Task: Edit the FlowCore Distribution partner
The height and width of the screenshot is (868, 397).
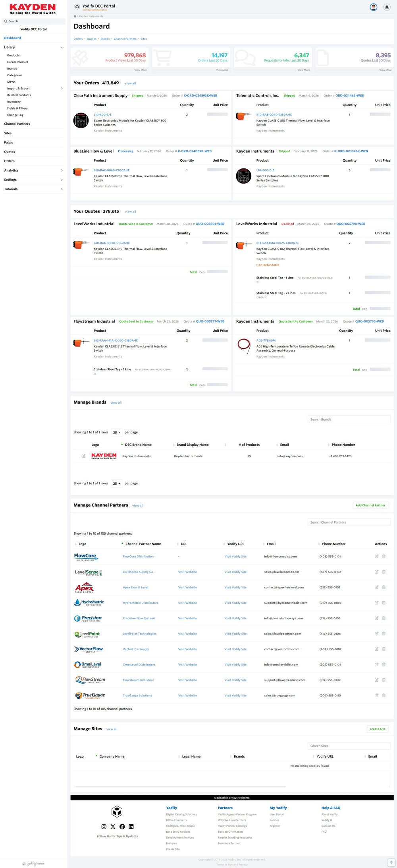Action: tap(376, 557)
